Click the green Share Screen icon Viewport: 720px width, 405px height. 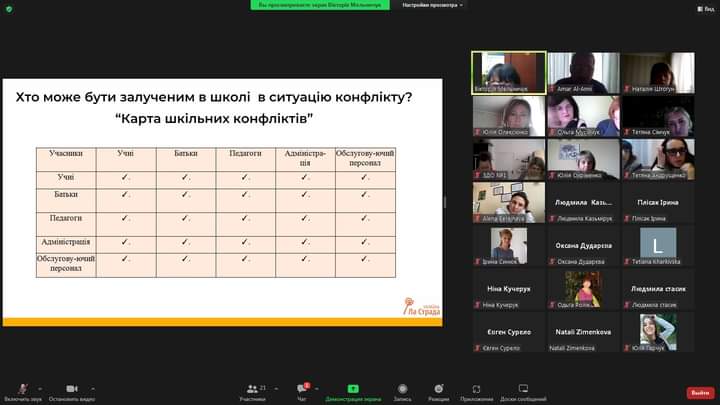[x=353, y=389]
